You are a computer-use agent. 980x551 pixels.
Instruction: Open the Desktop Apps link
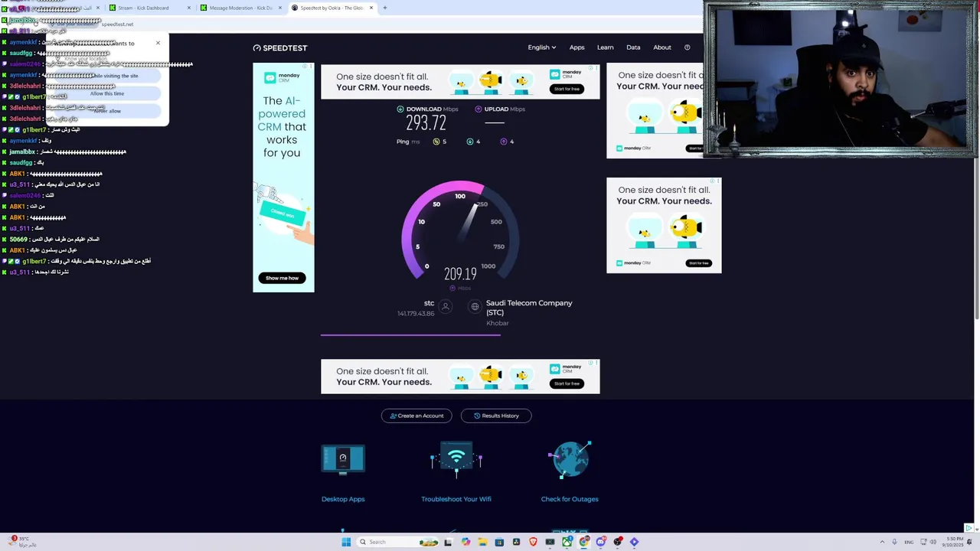click(343, 499)
